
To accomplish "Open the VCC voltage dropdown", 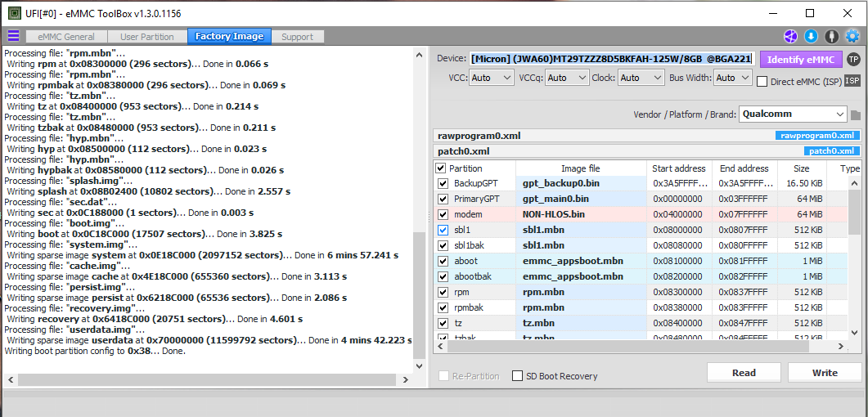I will 492,78.
